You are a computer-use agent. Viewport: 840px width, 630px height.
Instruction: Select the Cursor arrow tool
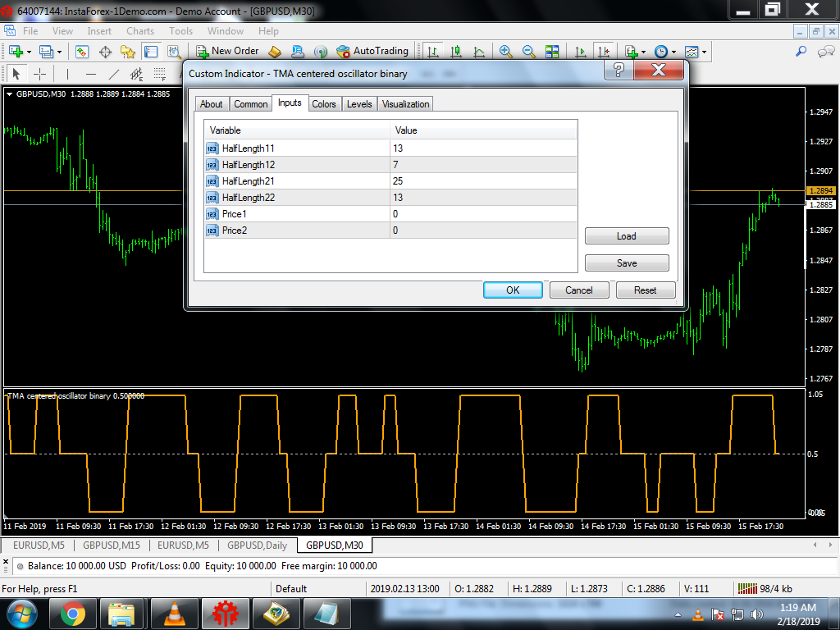16,73
